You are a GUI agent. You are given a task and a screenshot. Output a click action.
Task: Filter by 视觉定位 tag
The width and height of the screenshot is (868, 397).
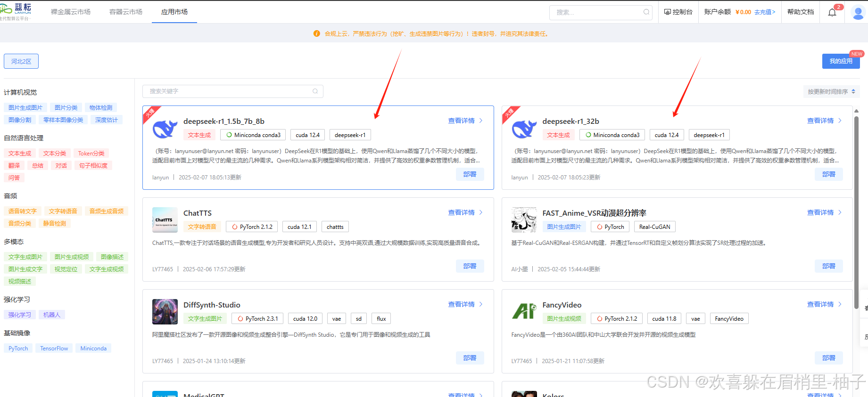tap(66, 269)
